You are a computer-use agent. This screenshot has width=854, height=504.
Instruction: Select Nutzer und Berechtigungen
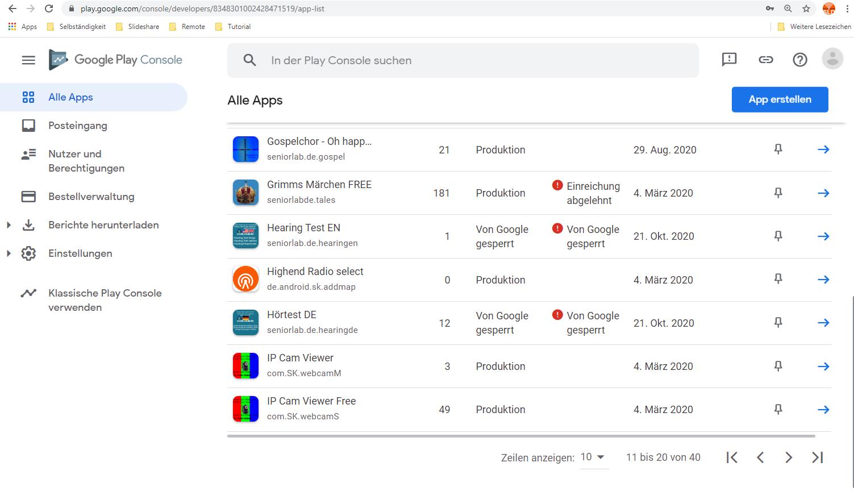point(86,161)
